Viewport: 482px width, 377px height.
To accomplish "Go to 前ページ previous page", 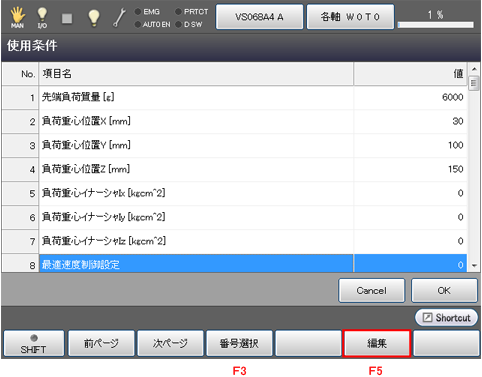I will [101, 343].
